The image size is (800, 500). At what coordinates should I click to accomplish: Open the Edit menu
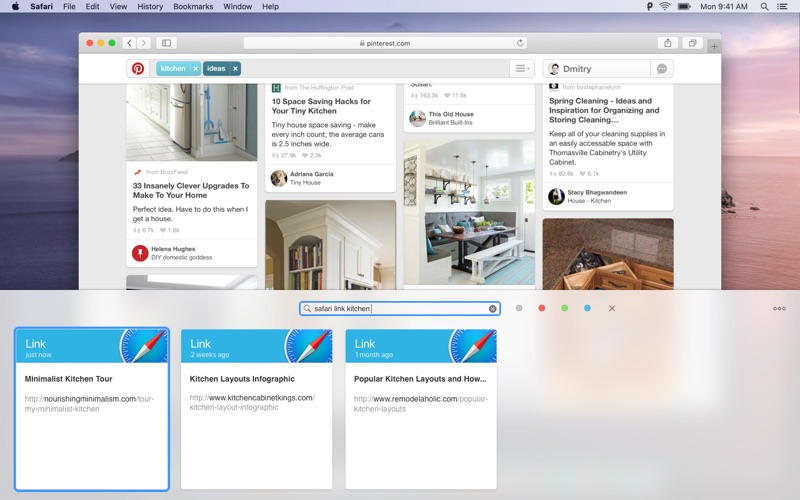tap(92, 7)
